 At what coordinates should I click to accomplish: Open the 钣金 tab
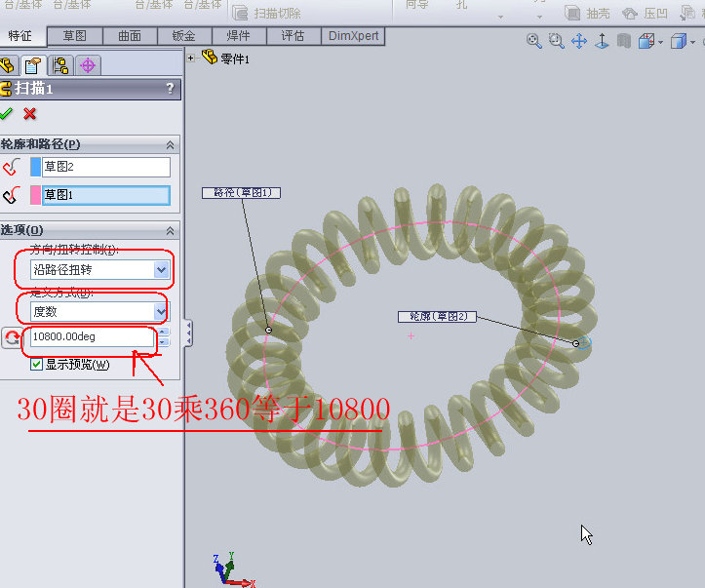point(184,36)
